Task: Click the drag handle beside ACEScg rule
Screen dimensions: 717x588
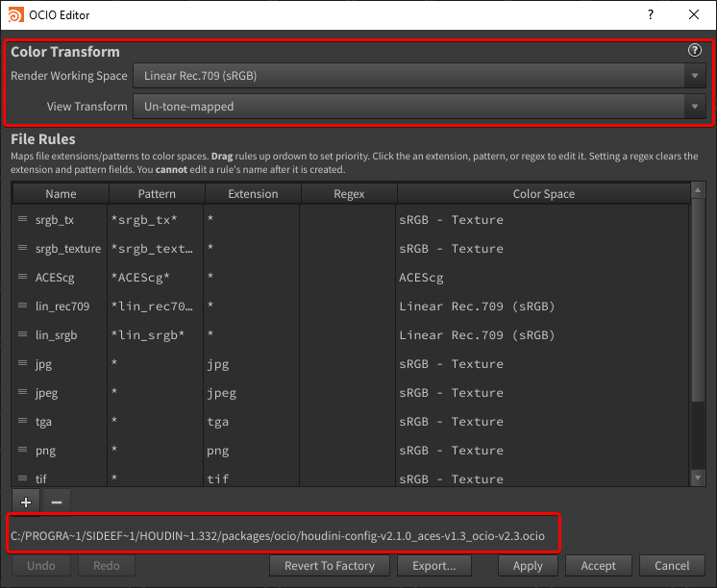Action: [22, 277]
